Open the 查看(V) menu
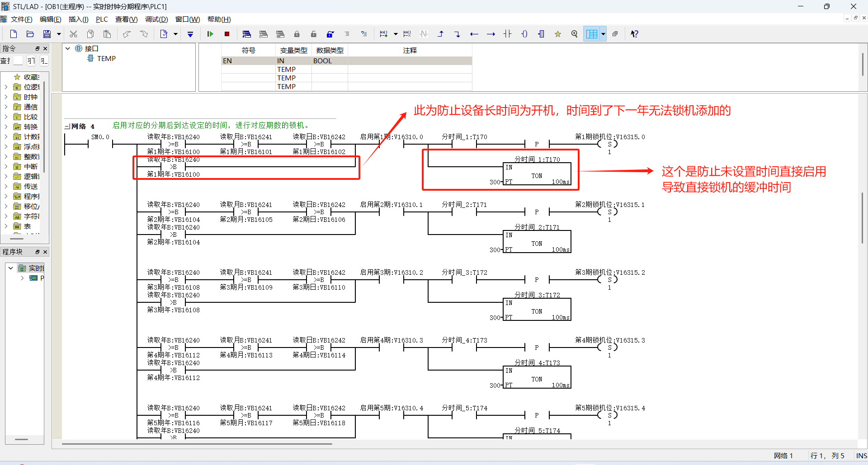Screen dimensions: 868x465 (126, 19)
